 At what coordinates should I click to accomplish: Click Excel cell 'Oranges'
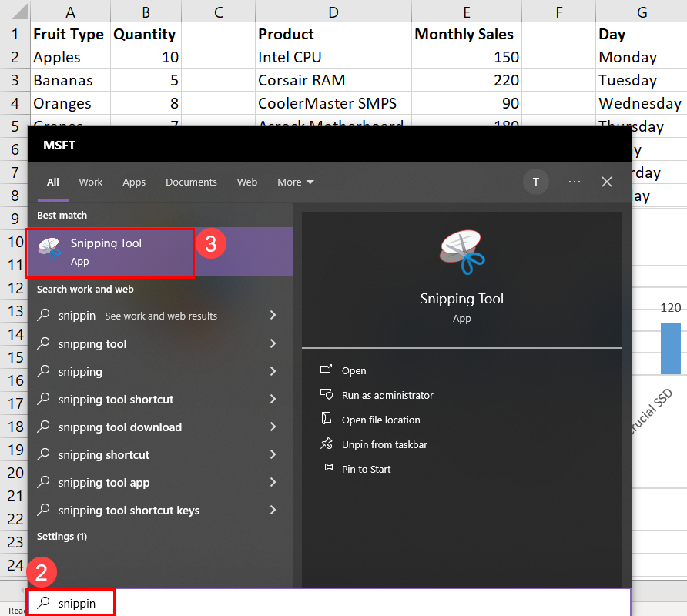tap(70, 103)
